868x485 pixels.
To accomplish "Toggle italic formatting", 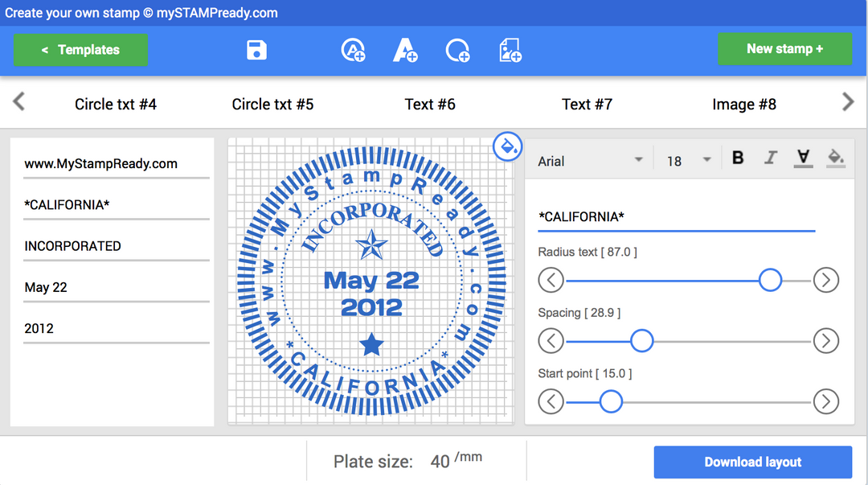I will click(x=770, y=158).
